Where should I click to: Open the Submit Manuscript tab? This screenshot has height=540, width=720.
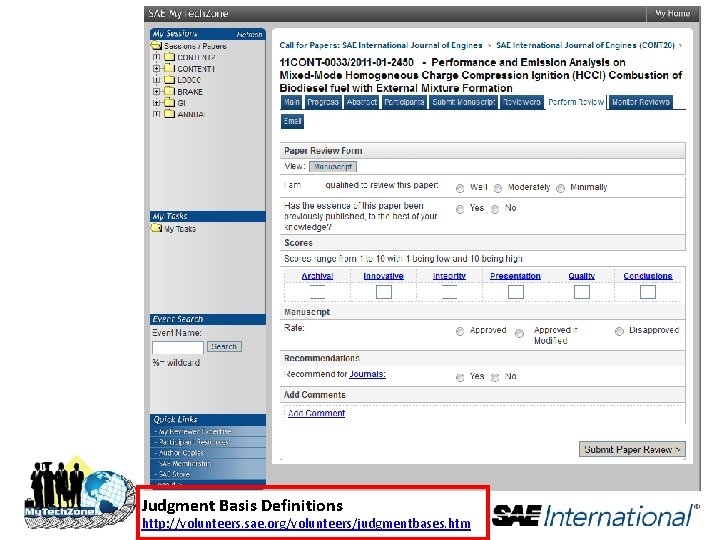pos(463,102)
